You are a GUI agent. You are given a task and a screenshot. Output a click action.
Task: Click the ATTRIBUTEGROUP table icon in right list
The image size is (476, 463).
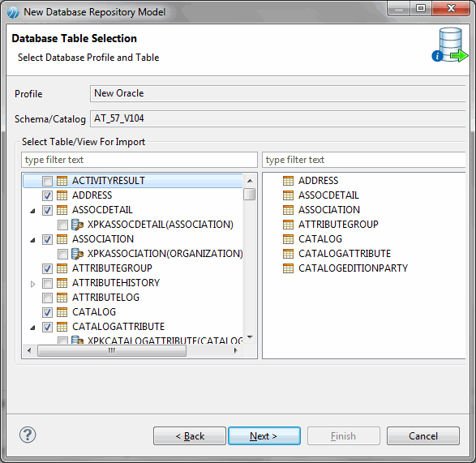coord(288,225)
